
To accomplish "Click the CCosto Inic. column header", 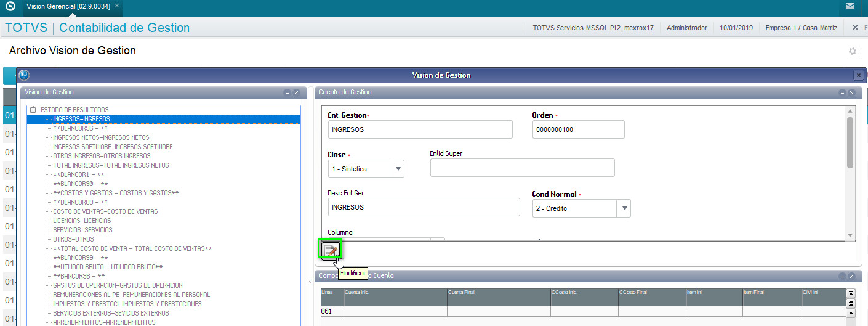I will click(584, 297).
